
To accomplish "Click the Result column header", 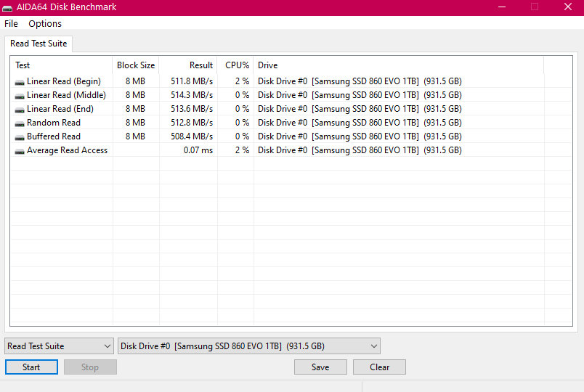I will (x=188, y=65).
